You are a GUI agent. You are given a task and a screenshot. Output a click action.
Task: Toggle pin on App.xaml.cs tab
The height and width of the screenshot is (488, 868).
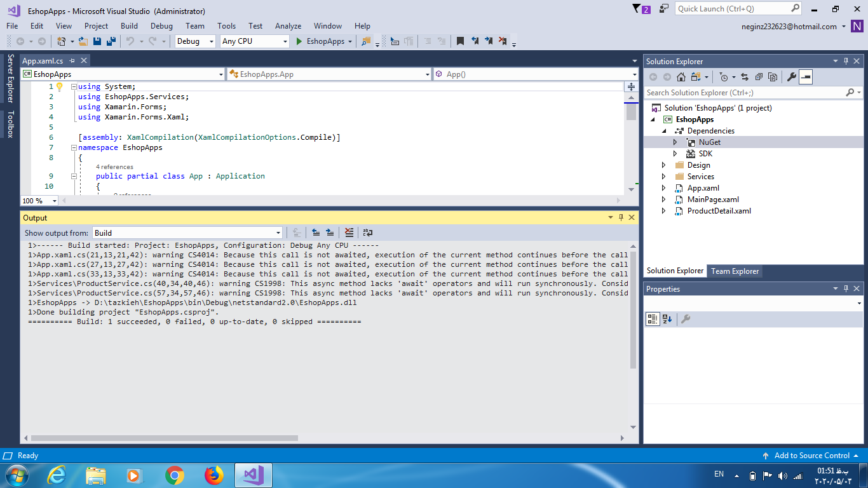(x=72, y=60)
